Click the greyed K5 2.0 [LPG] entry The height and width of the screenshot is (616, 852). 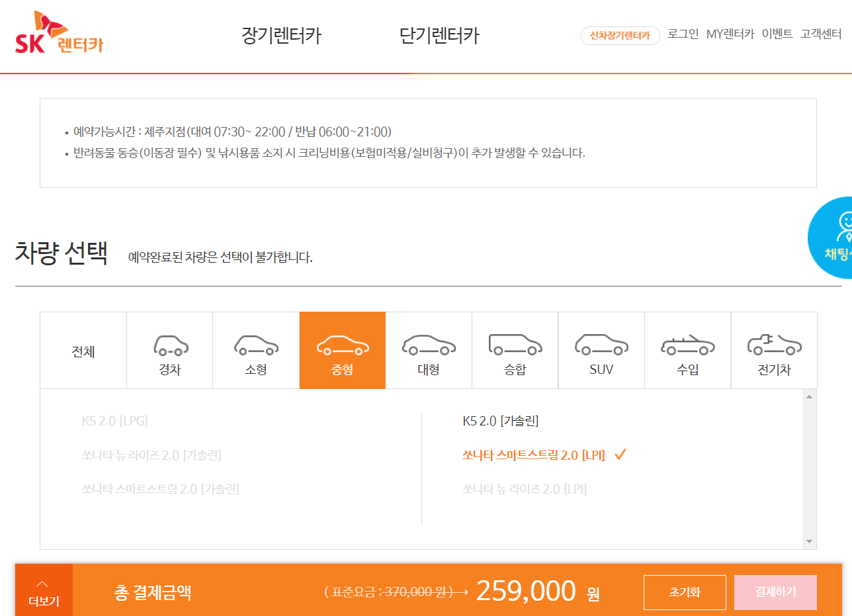pyautogui.click(x=115, y=421)
